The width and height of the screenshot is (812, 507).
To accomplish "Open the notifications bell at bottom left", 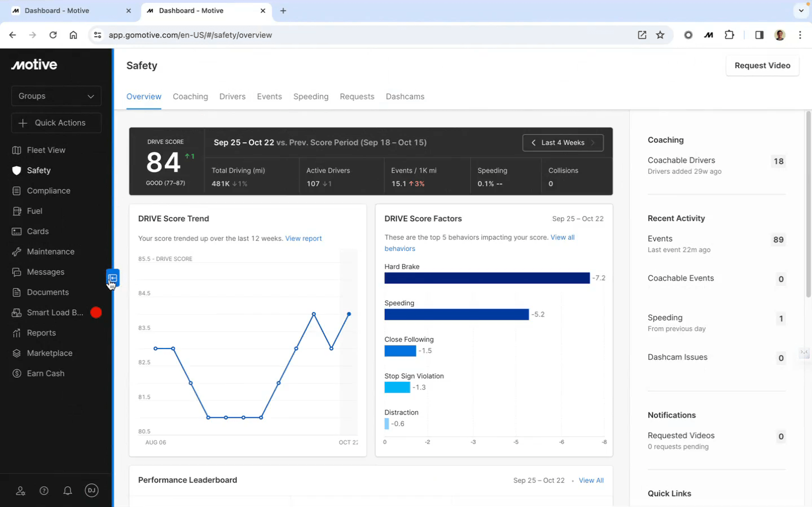I will pos(68,491).
